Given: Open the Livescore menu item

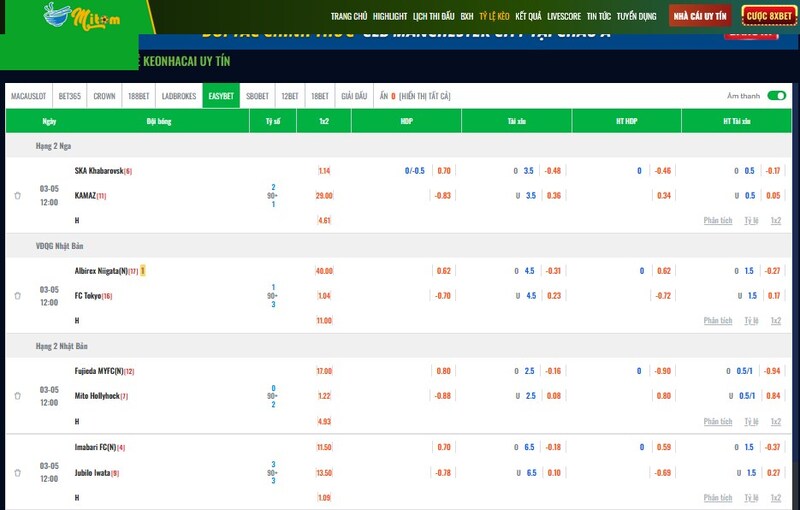Looking at the screenshot, I should coord(564,16).
